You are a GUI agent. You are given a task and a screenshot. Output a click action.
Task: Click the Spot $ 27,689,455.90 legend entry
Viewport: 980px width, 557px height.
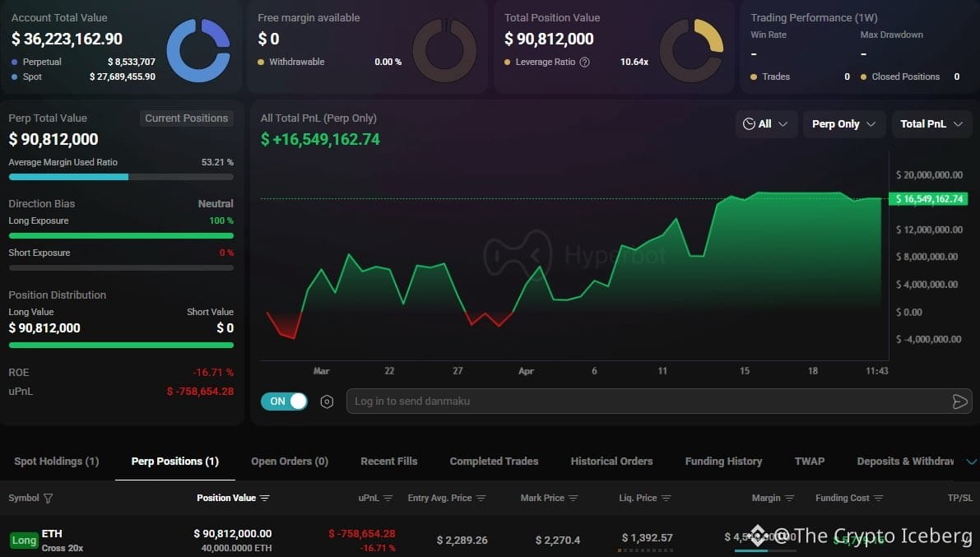pos(83,77)
